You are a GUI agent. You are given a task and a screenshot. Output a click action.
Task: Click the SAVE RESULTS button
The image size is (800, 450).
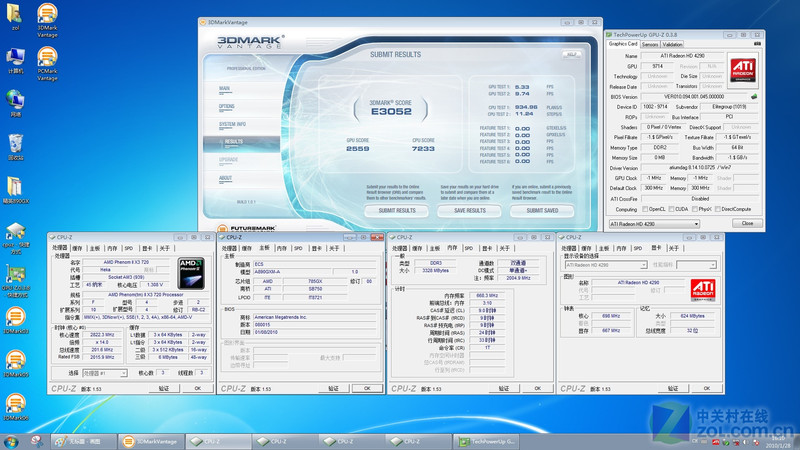coord(469,211)
